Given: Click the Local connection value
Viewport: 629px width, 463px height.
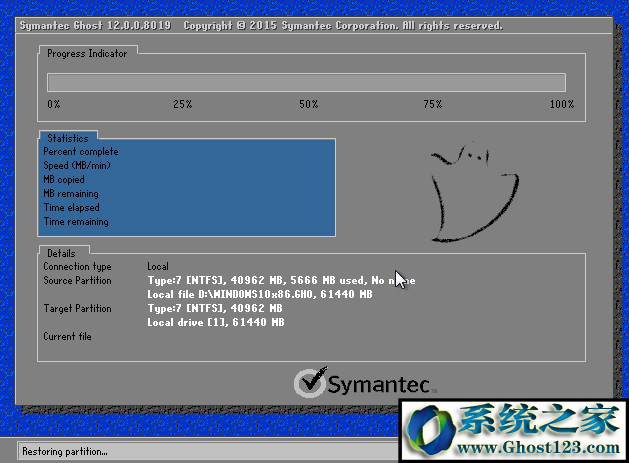Looking at the screenshot, I should pos(158,266).
